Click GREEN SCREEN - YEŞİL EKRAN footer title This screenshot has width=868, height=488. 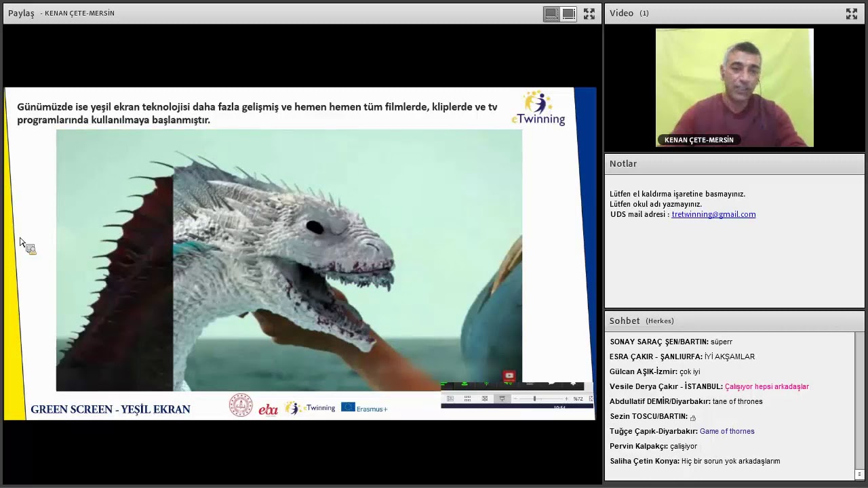(111, 409)
